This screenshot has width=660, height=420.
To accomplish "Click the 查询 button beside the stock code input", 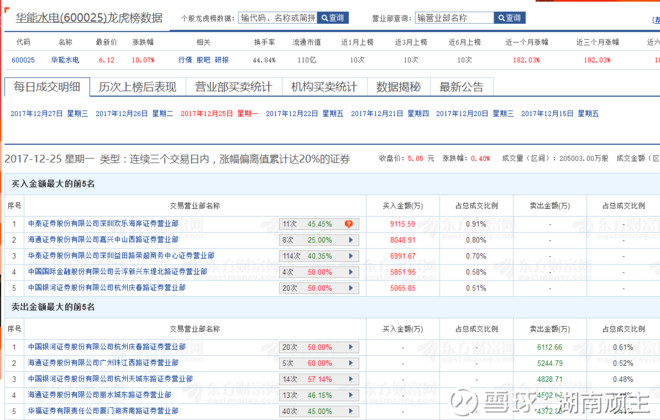I will [331, 18].
